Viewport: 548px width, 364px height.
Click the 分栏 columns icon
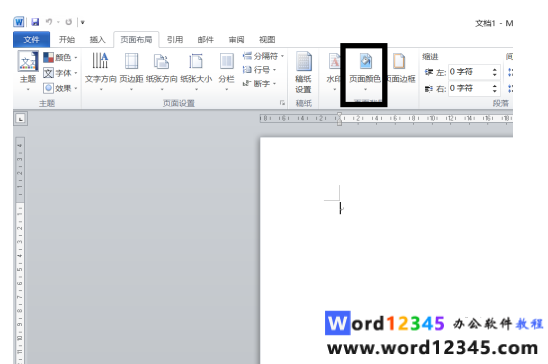coord(226,61)
